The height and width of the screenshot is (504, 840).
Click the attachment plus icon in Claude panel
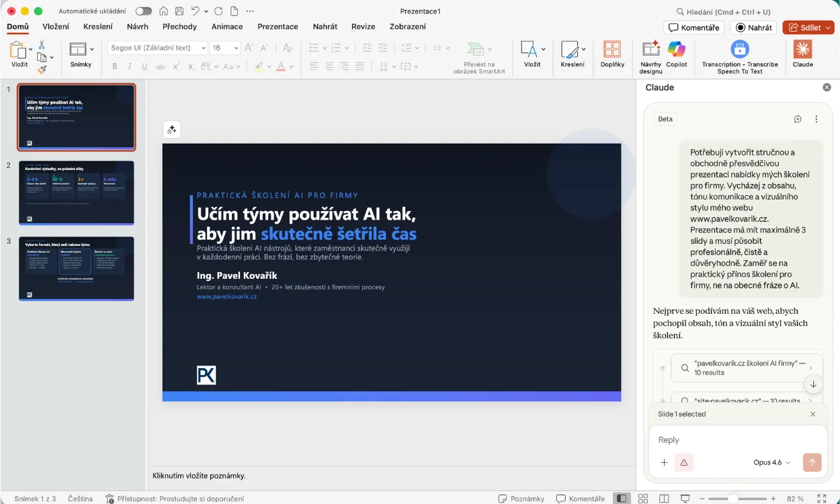[x=664, y=462]
